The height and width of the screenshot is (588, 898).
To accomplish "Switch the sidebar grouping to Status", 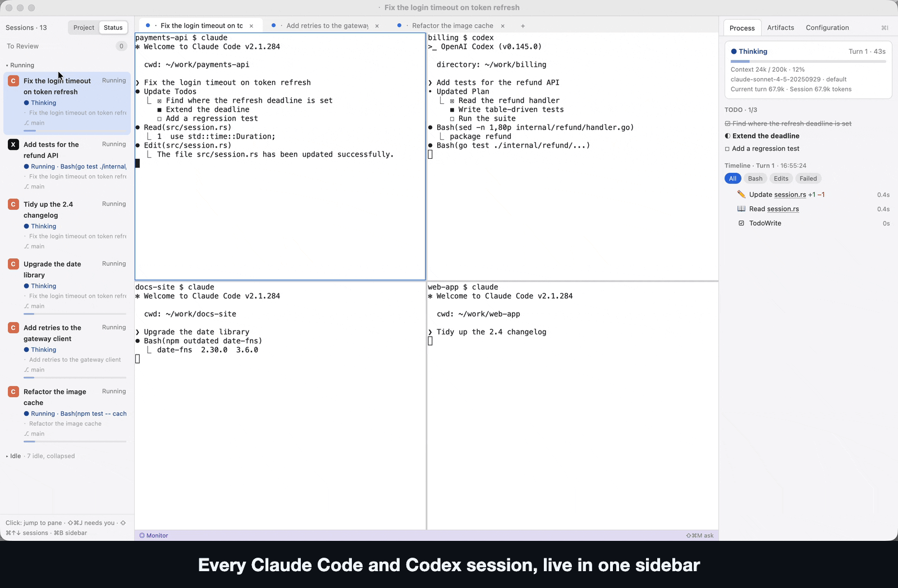I will click(x=113, y=27).
